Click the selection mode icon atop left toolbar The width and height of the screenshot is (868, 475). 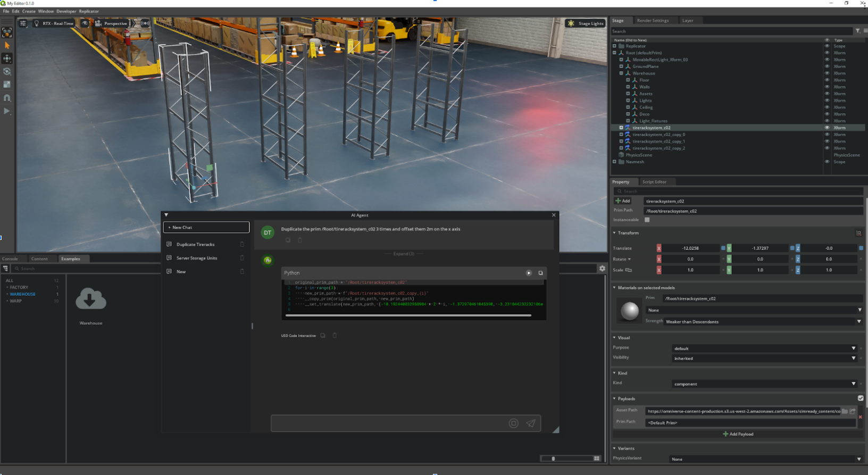[7, 33]
